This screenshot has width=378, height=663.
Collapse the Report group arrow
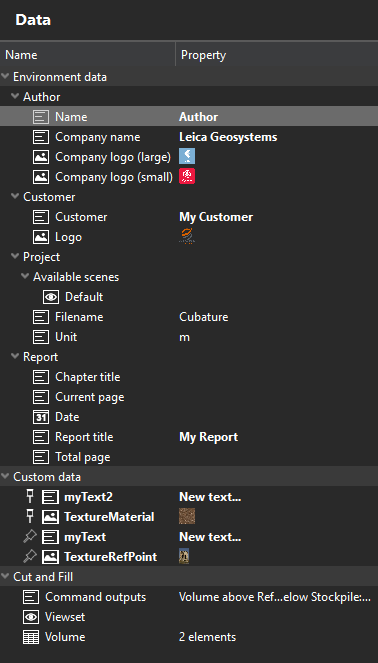click(15, 357)
